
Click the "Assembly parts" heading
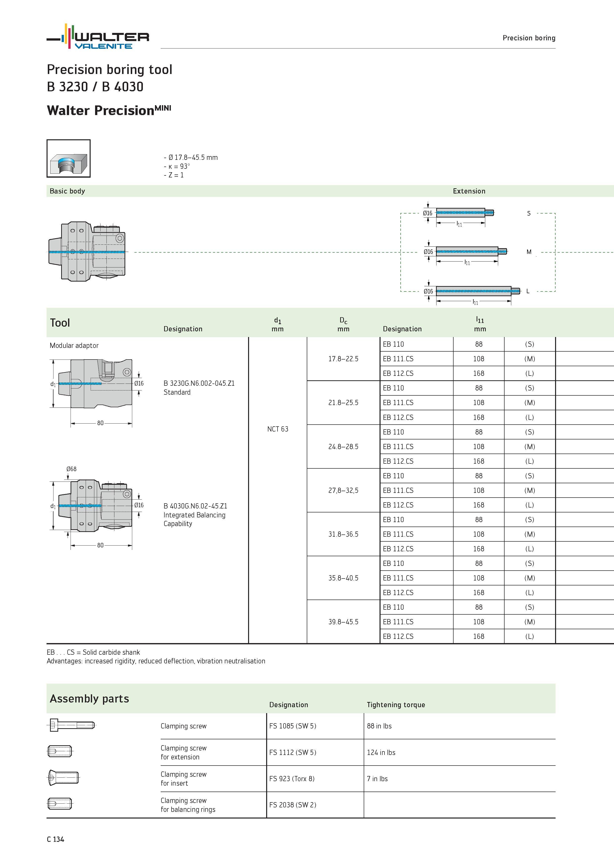pos(89,699)
